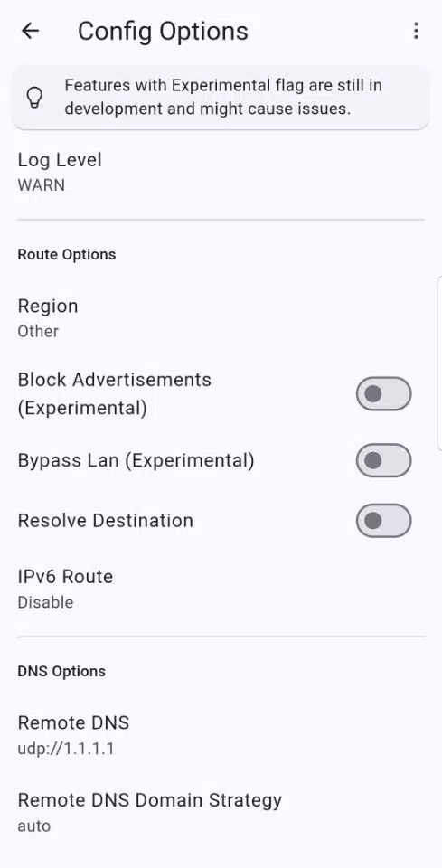This screenshot has height=868, width=442.
Task: Tap Route Options section header
Action: [66, 255]
